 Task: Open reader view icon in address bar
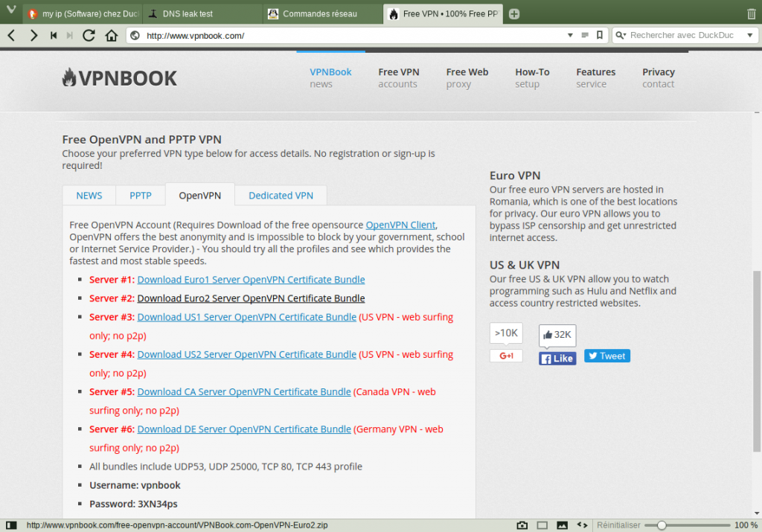585,35
